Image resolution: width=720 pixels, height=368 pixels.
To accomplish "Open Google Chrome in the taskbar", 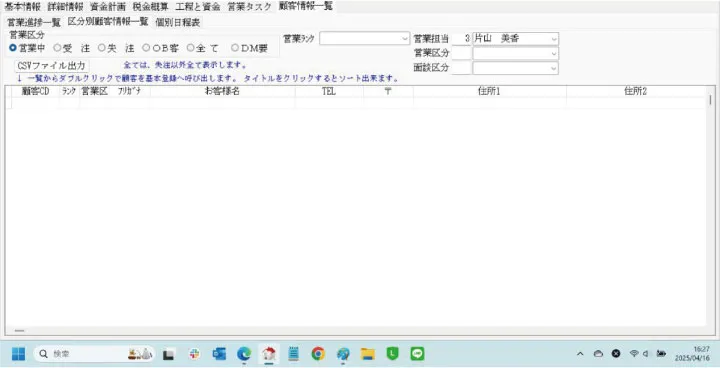I will tap(318, 354).
